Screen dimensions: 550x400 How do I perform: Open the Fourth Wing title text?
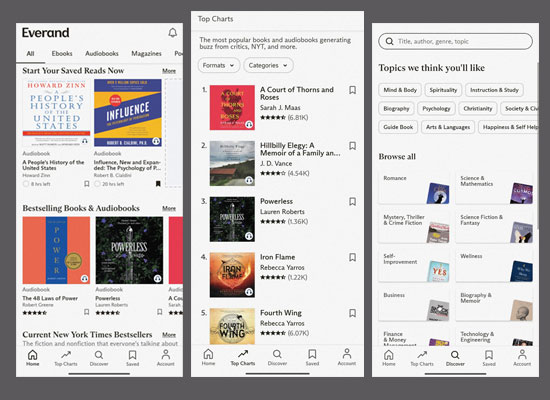click(281, 313)
